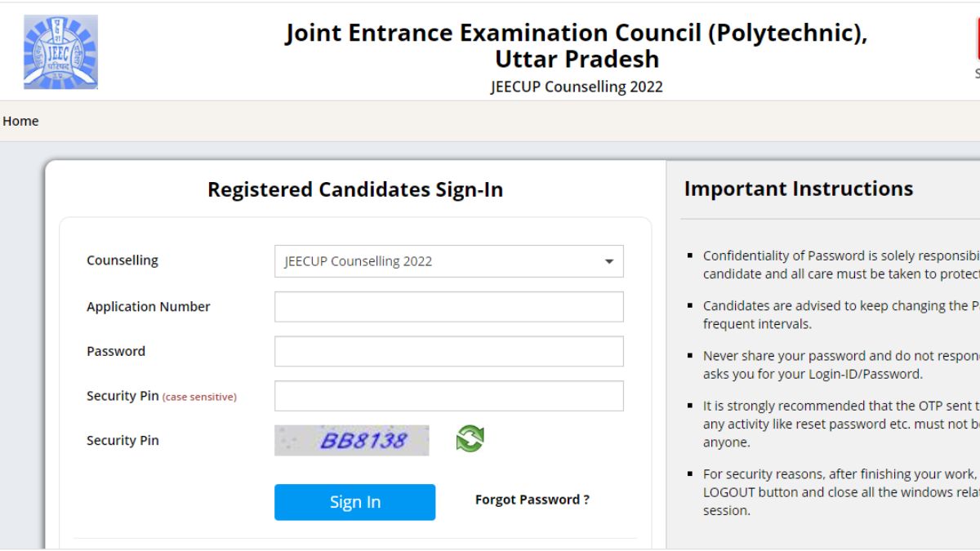Screen dimensions: 980x551
Task: Click the Counselling field label
Action: pyautogui.click(x=122, y=260)
